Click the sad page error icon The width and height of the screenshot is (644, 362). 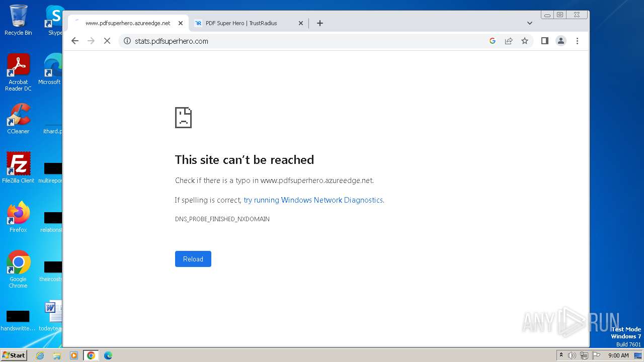183,118
